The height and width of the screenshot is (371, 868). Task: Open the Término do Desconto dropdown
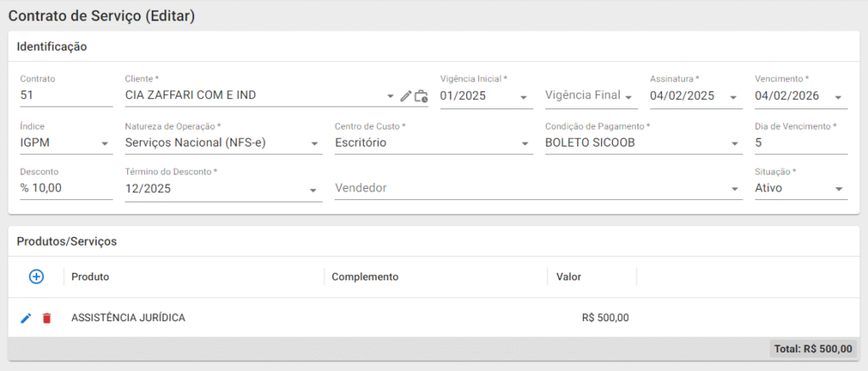[314, 190]
